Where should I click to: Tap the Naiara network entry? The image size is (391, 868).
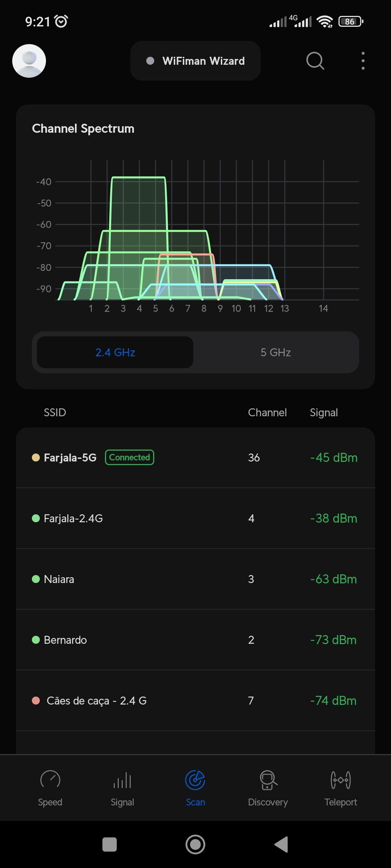tap(195, 579)
